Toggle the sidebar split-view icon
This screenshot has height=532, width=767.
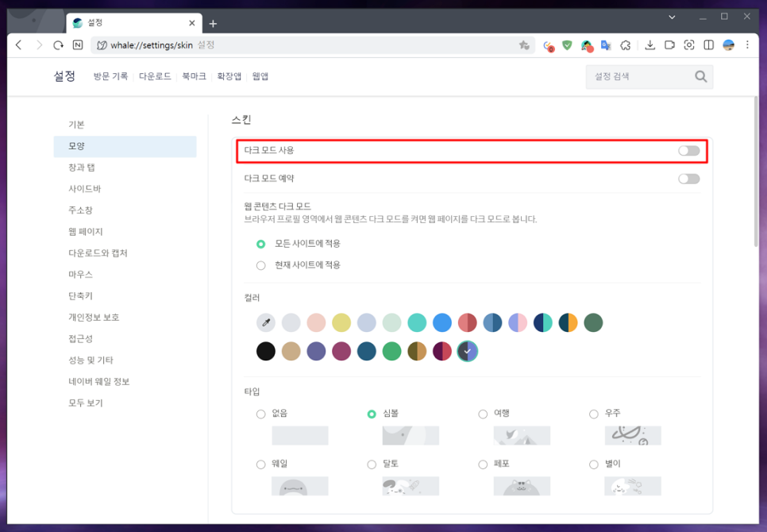click(x=708, y=45)
